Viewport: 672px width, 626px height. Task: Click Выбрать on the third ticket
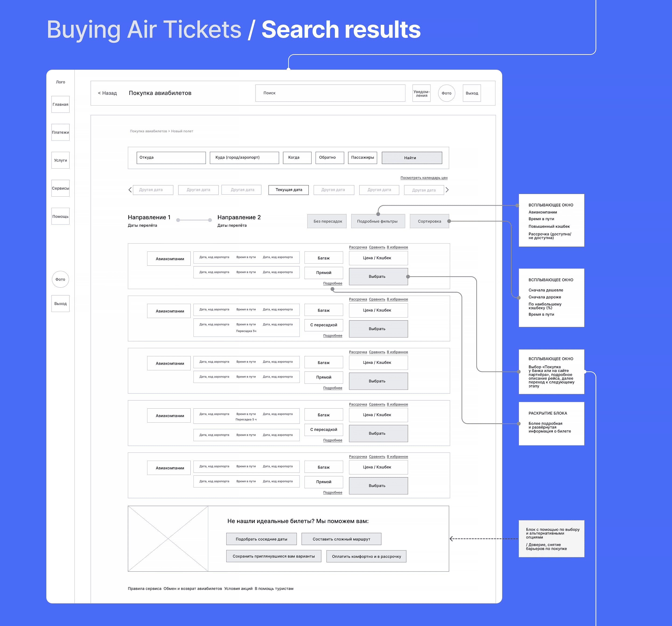click(378, 381)
